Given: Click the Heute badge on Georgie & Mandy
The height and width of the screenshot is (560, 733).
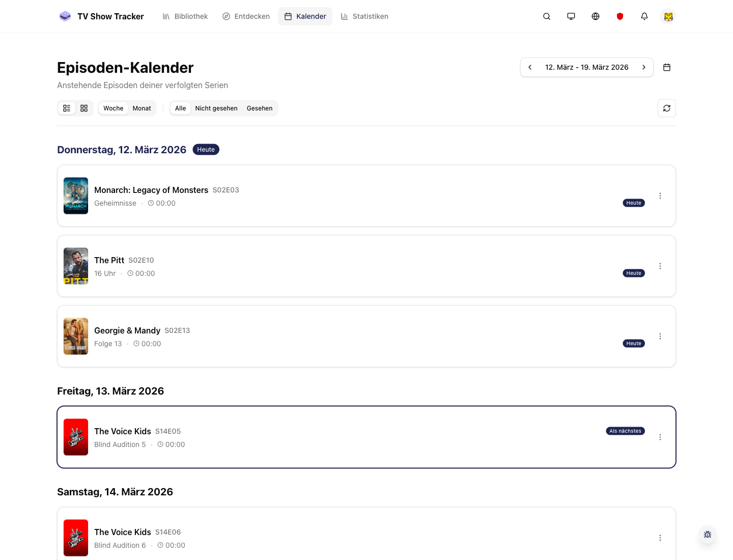Looking at the screenshot, I should pyautogui.click(x=633, y=343).
